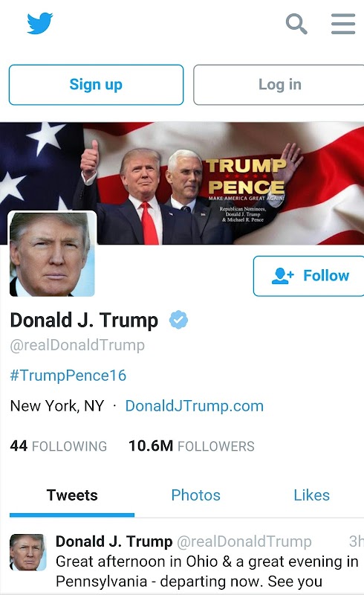Click the @realDonaldTrump handle in the tweet
Image resolution: width=364 pixels, height=595 pixels.
pos(244,541)
